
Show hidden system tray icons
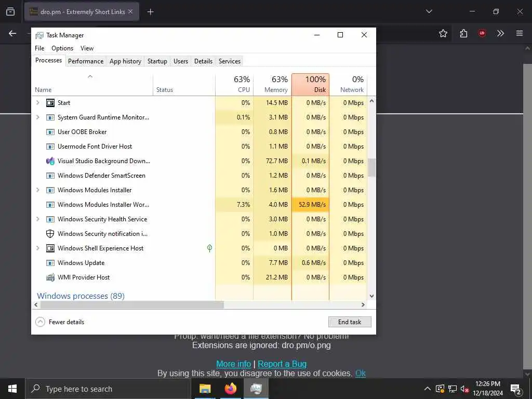(428, 389)
